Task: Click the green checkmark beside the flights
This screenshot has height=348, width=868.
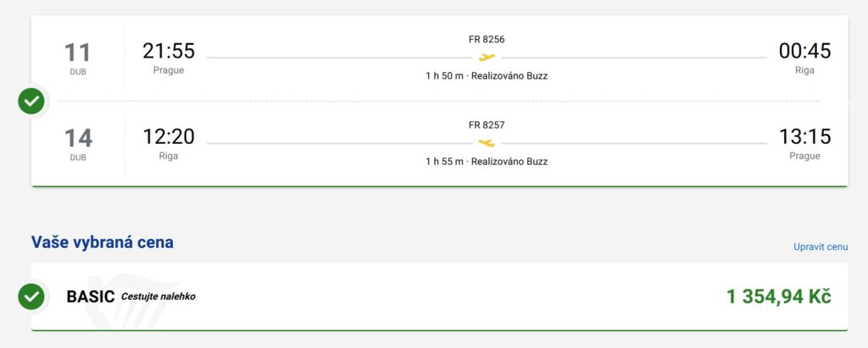Action: point(31,102)
